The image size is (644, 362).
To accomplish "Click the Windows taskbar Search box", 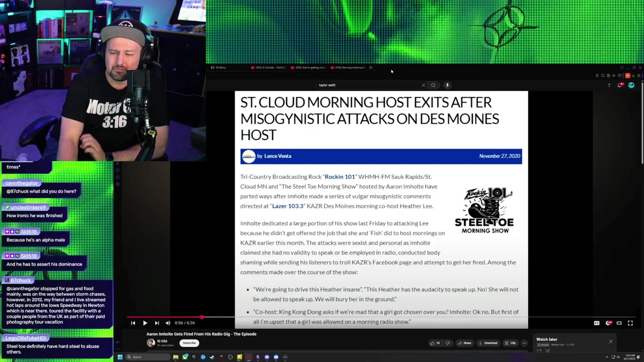I will coord(148,357).
